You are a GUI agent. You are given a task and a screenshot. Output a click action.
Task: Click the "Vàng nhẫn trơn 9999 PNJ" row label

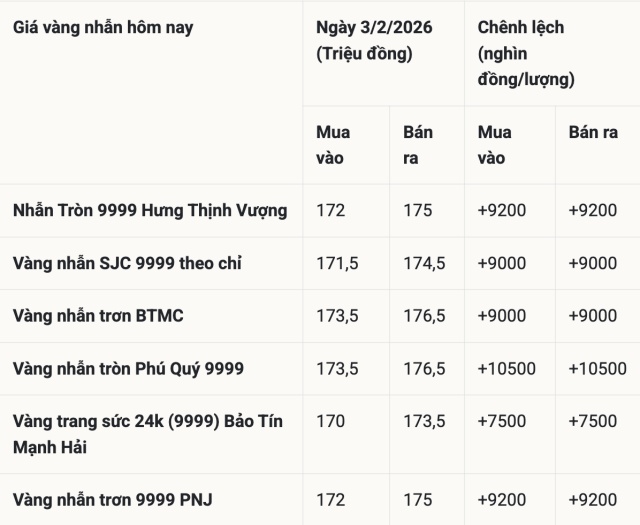113,499
